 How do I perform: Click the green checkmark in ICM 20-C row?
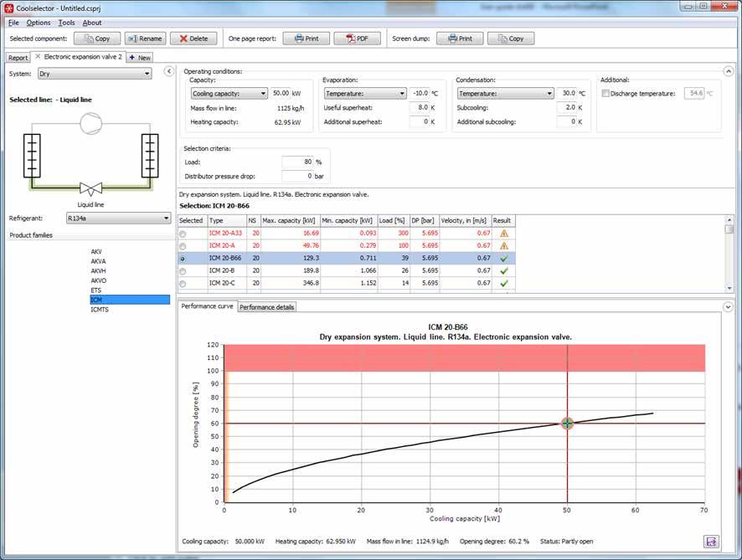(504, 283)
